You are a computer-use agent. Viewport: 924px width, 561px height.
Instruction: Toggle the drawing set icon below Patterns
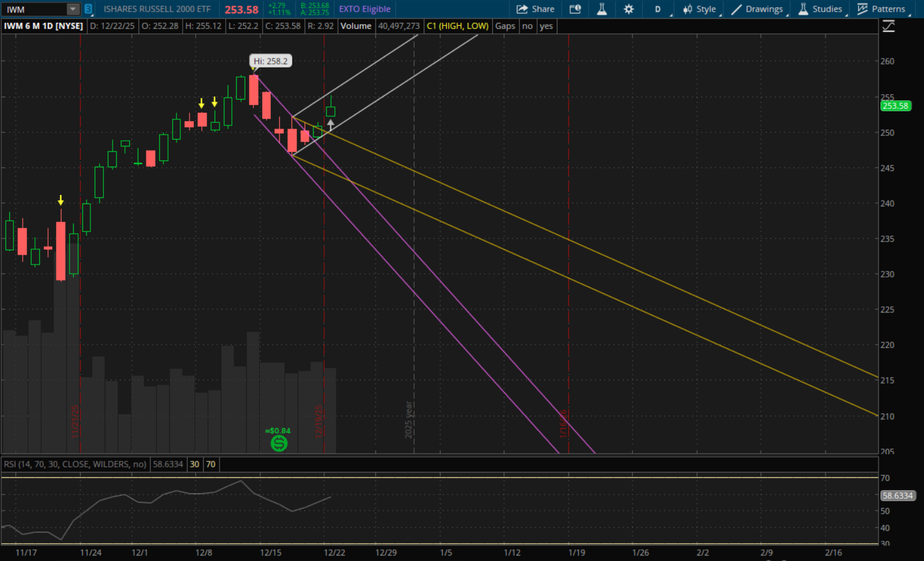pyautogui.click(x=888, y=26)
